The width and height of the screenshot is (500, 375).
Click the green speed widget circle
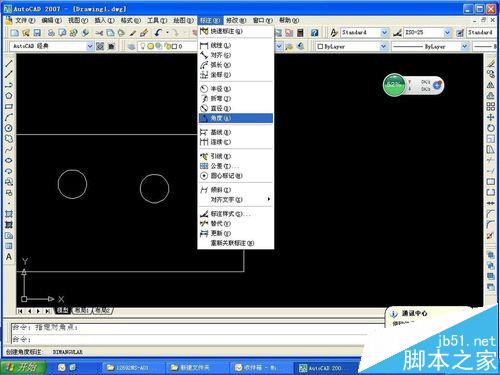(394, 85)
